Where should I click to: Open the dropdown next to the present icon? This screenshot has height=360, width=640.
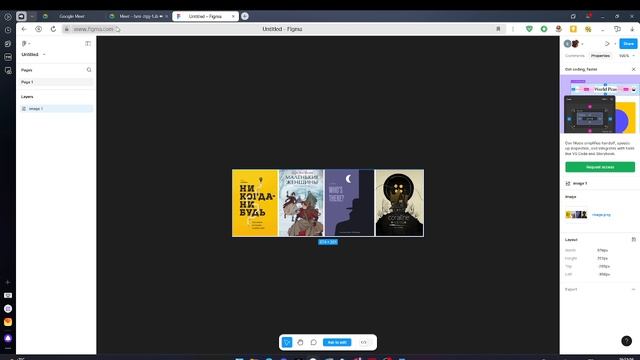point(615,44)
